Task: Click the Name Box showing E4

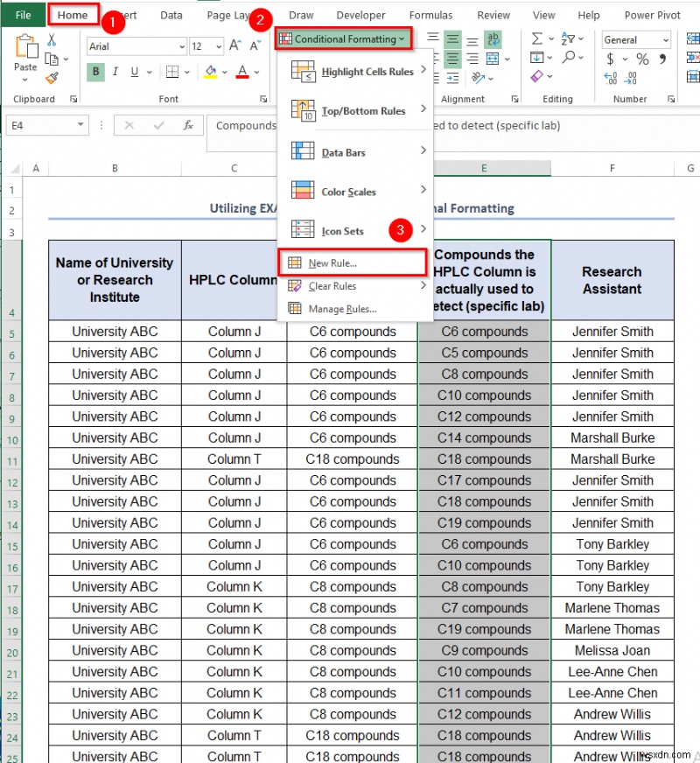Action: point(42,125)
